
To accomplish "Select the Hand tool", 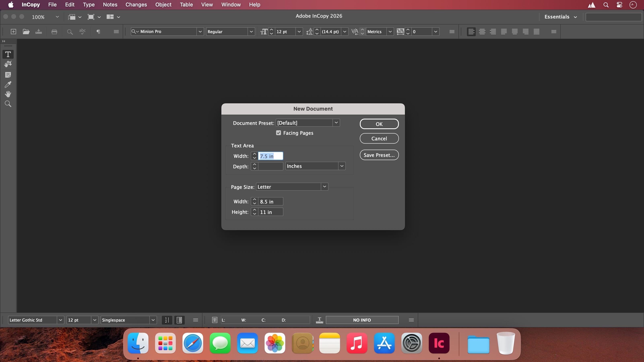I will pyautogui.click(x=8, y=94).
